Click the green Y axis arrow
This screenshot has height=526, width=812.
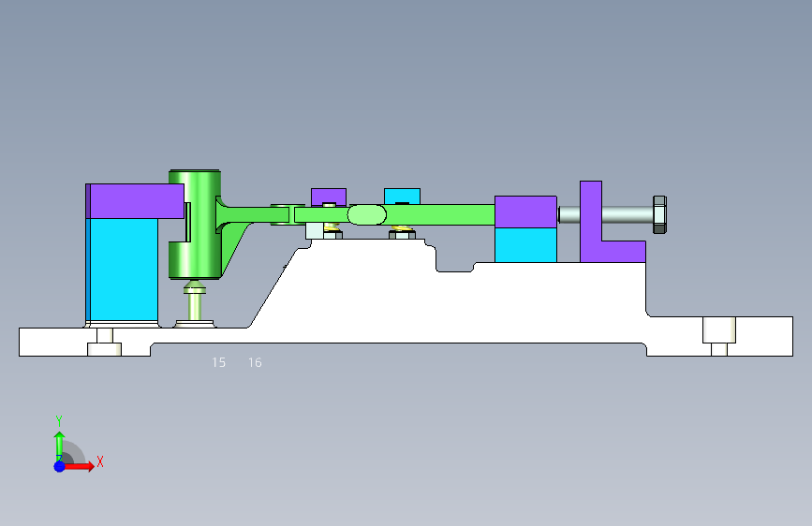coord(59,446)
